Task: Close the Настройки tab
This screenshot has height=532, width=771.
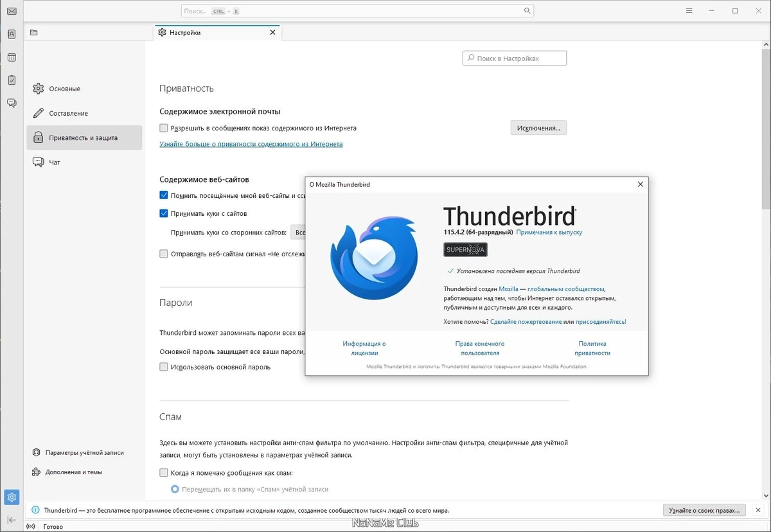Action: tap(272, 32)
